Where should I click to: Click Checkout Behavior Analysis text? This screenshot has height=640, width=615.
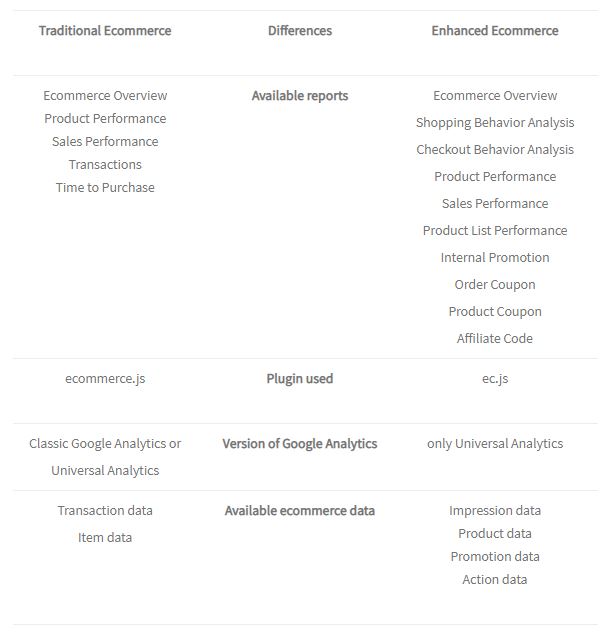point(495,149)
